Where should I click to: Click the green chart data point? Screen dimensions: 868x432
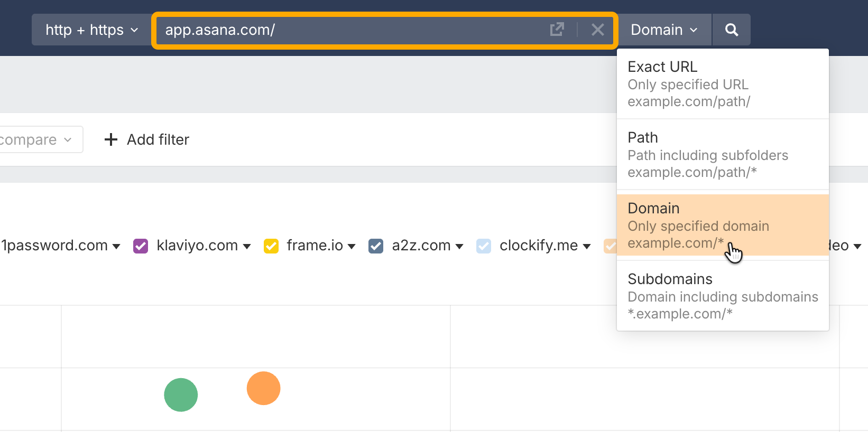pos(181,395)
